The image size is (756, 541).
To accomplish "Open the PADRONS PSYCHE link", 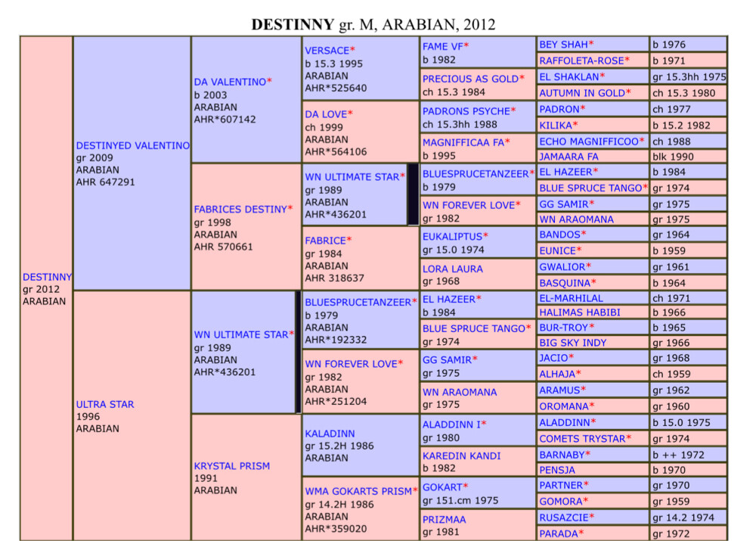I will pos(466,111).
